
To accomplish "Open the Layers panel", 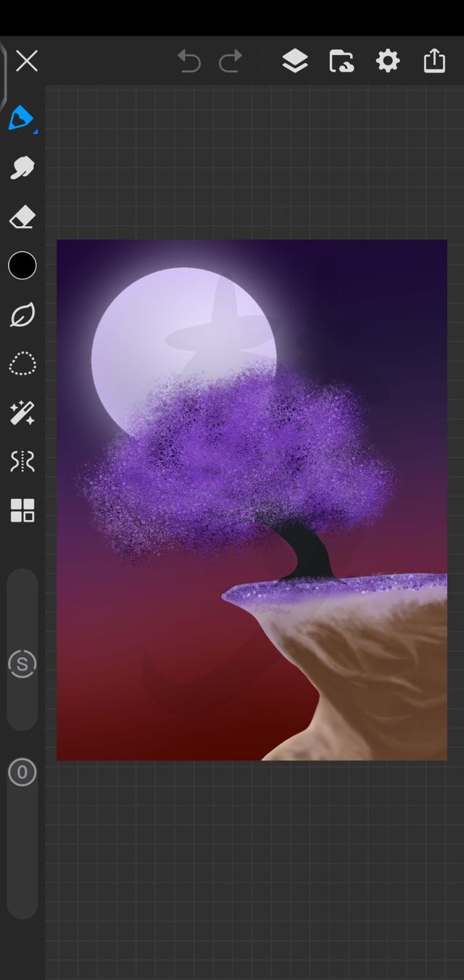I will click(x=295, y=61).
